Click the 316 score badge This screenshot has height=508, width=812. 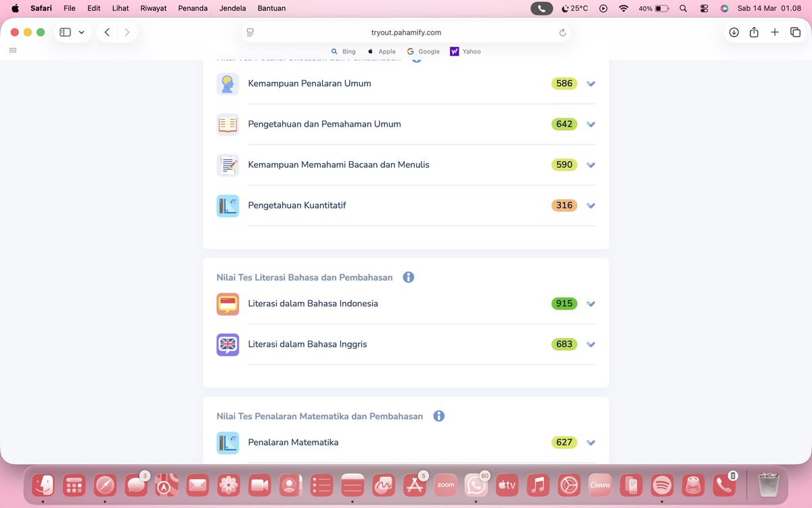(564, 205)
